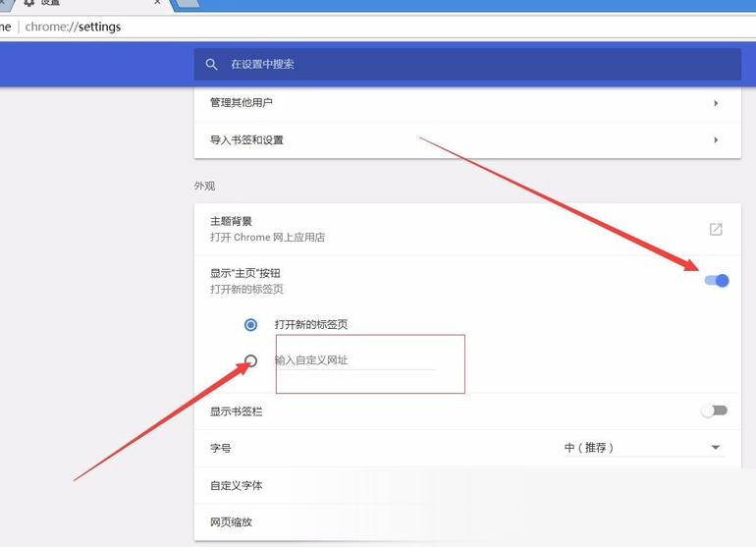Click the 管理其他用户 row text

click(242, 103)
